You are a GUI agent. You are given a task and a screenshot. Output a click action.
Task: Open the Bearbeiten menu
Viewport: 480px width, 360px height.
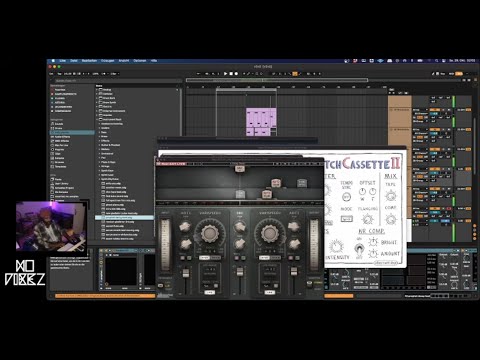click(89, 61)
